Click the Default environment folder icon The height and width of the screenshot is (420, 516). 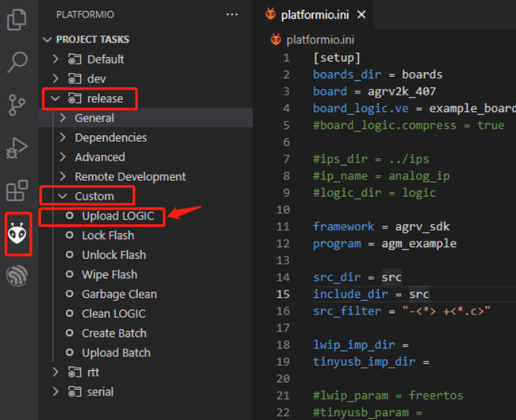(74, 59)
